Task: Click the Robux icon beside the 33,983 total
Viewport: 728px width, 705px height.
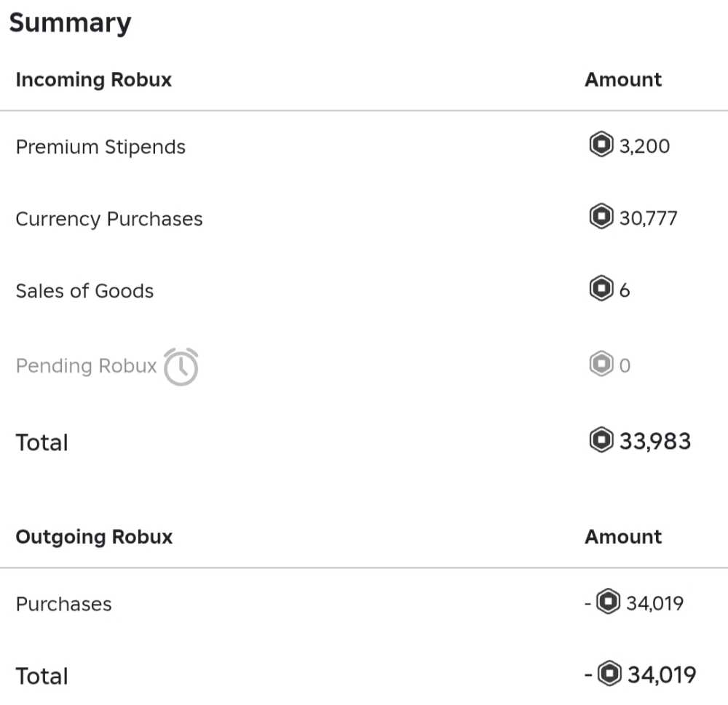Action: 601,441
